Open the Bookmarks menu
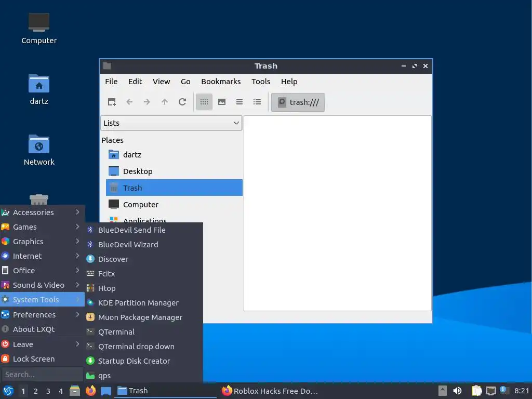Image resolution: width=532 pixels, height=399 pixels. coord(221,82)
